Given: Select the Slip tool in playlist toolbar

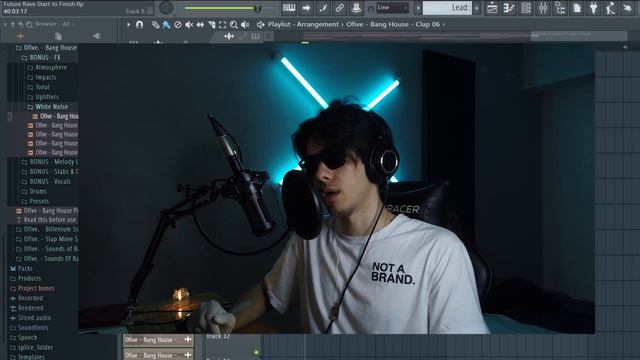Looking at the screenshot, I should tap(200, 25).
